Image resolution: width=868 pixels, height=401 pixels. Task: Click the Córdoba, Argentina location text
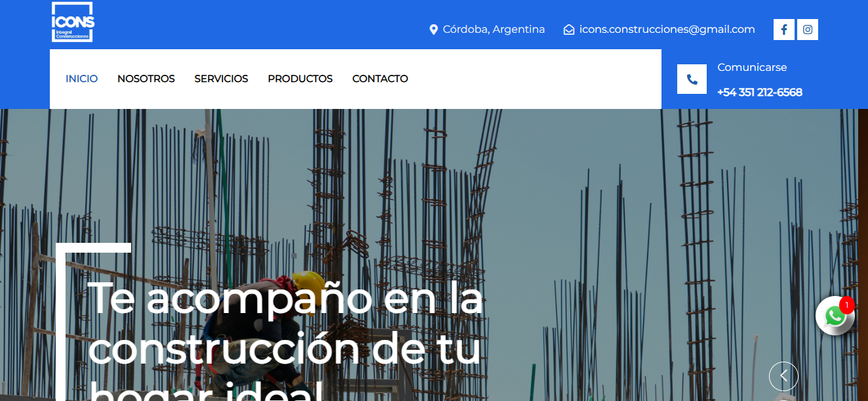(x=494, y=30)
